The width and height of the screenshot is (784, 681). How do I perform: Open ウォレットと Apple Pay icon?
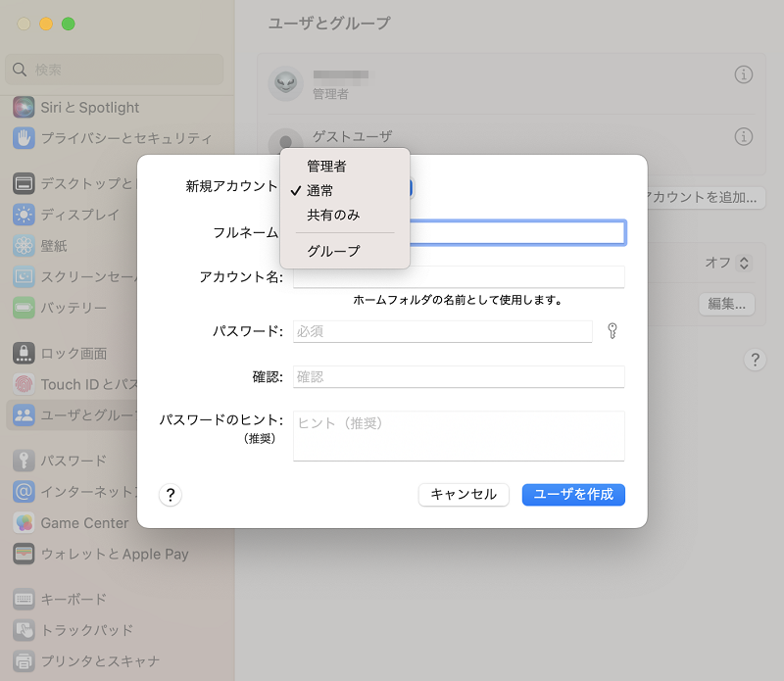pyautogui.click(x=24, y=554)
